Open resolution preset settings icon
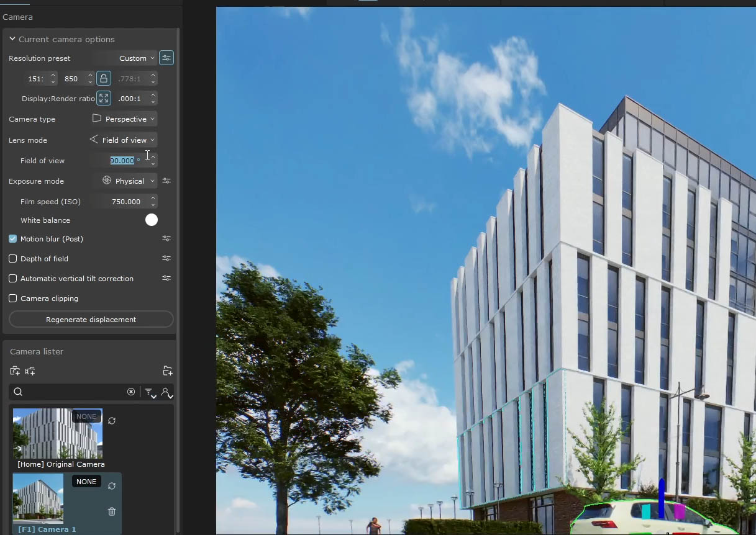 (x=166, y=58)
